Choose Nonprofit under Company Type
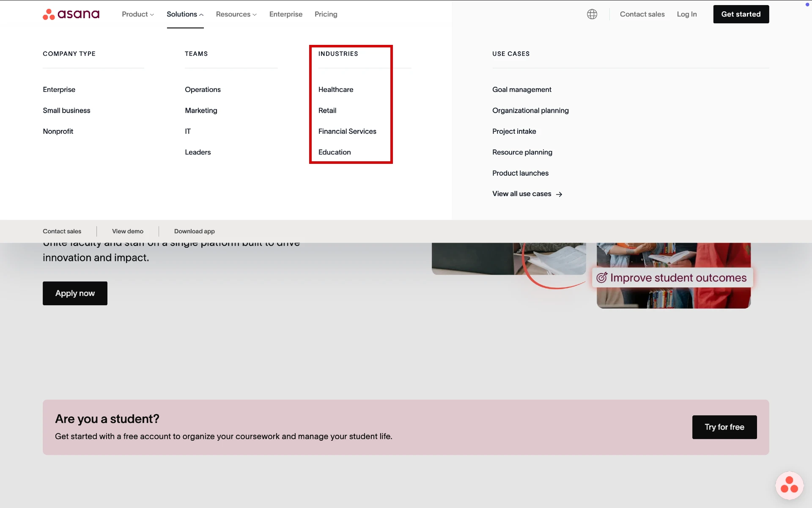The image size is (812, 508). (x=58, y=131)
